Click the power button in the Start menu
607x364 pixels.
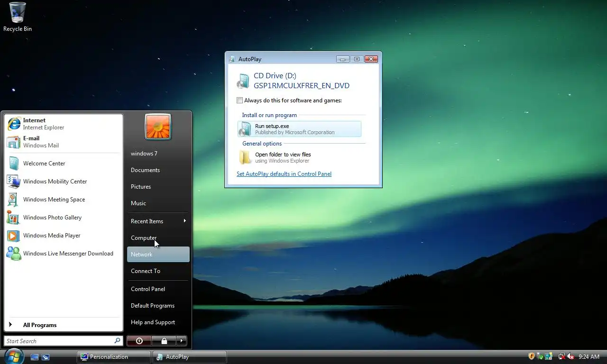139,341
